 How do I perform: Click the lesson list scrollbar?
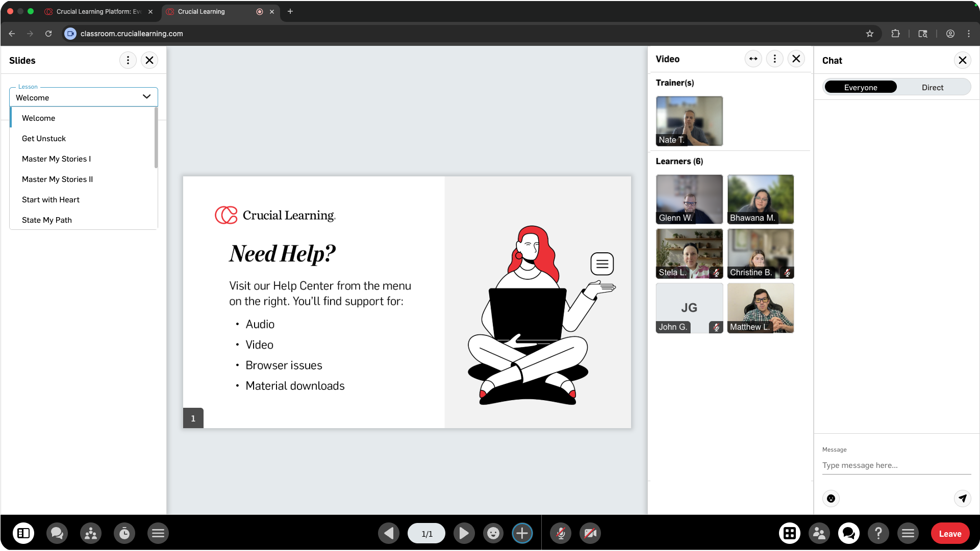tap(156, 138)
